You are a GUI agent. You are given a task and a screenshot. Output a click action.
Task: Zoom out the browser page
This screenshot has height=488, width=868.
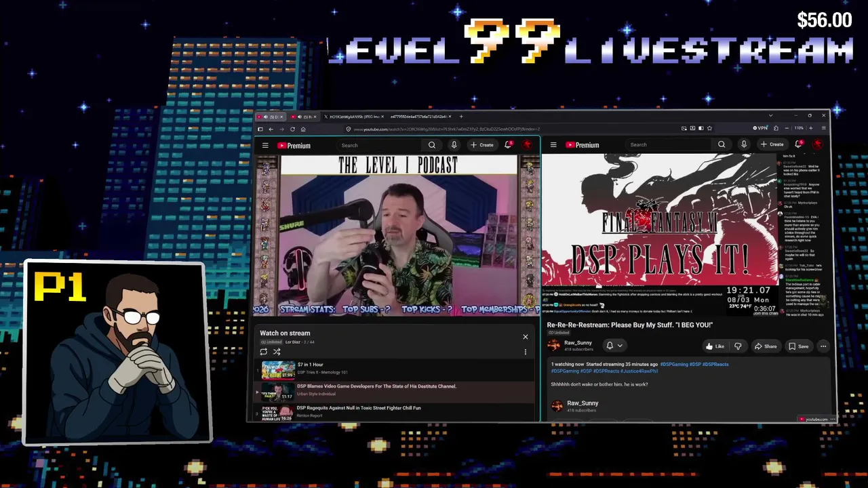[x=788, y=128]
